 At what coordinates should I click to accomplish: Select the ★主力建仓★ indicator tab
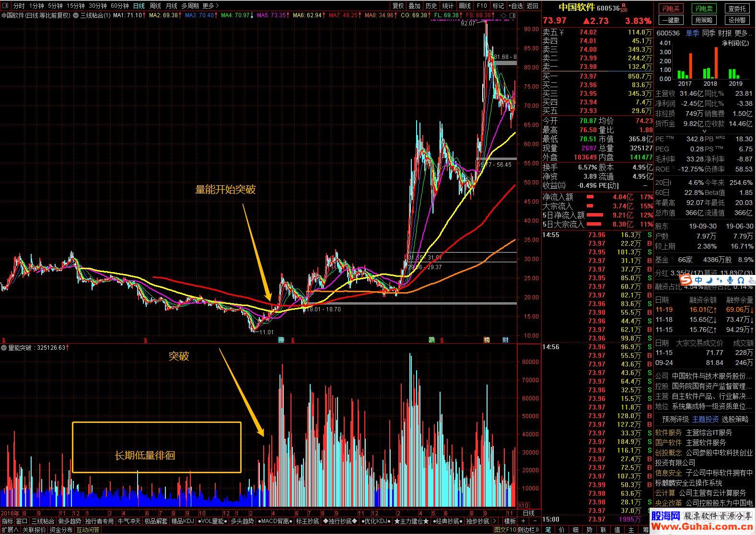(x=412, y=521)
